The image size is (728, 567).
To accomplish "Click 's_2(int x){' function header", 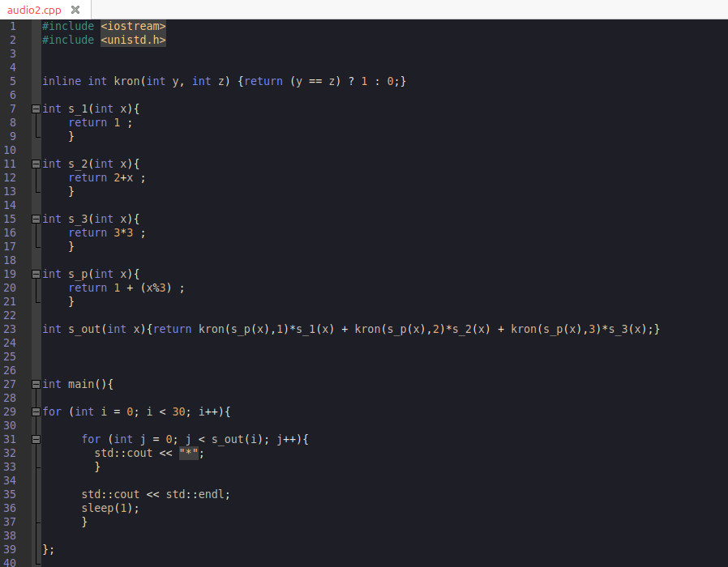I will tap(104, 164).
